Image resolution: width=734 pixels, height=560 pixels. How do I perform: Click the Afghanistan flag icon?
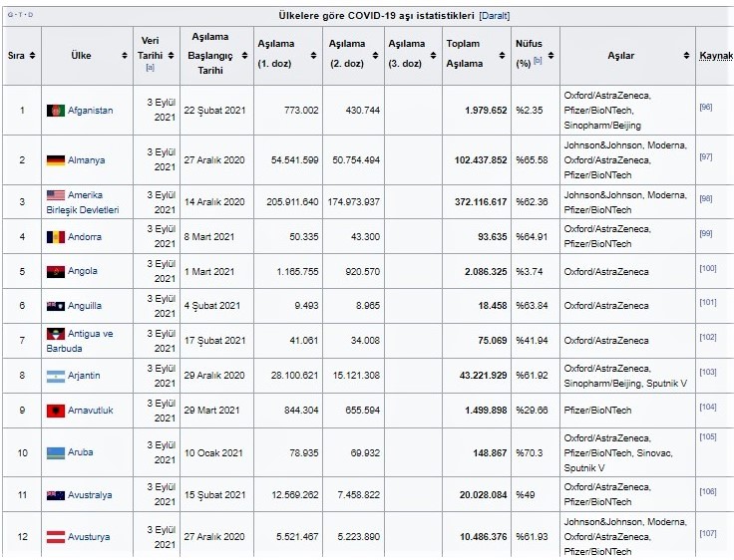(56, 111)
